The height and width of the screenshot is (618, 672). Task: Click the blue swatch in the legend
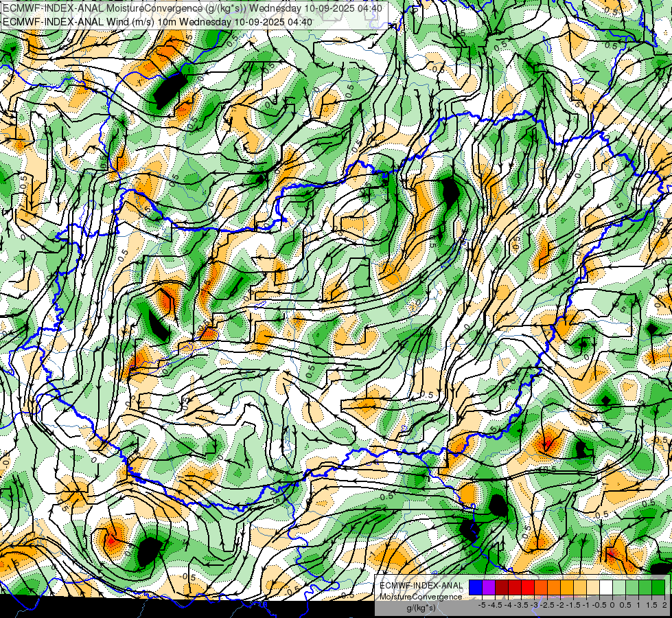476,588
